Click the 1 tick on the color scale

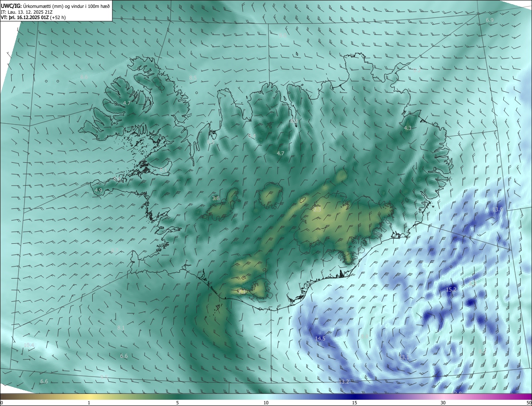[89, 403]
